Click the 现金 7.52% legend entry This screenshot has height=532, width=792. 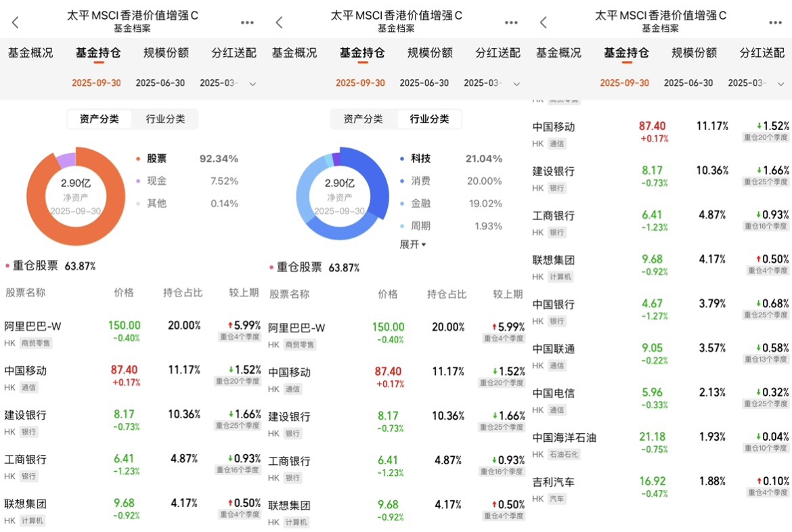tap(187, 181)
